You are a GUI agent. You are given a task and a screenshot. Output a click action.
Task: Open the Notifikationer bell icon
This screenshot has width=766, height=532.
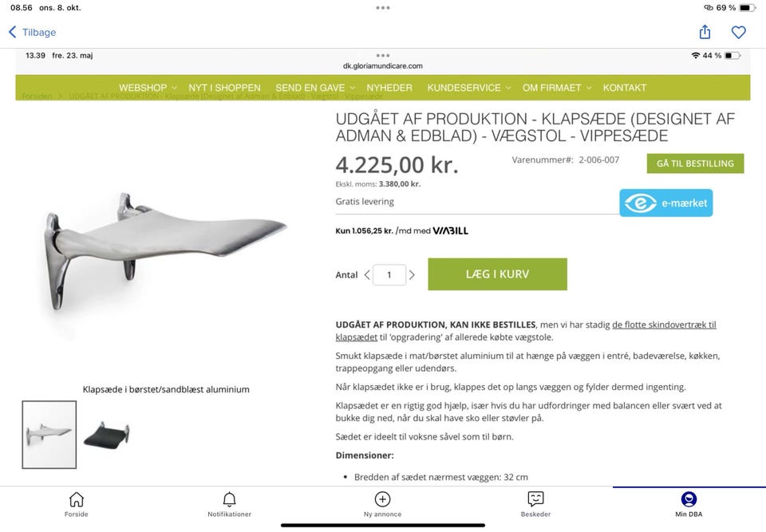coord(229,499)
